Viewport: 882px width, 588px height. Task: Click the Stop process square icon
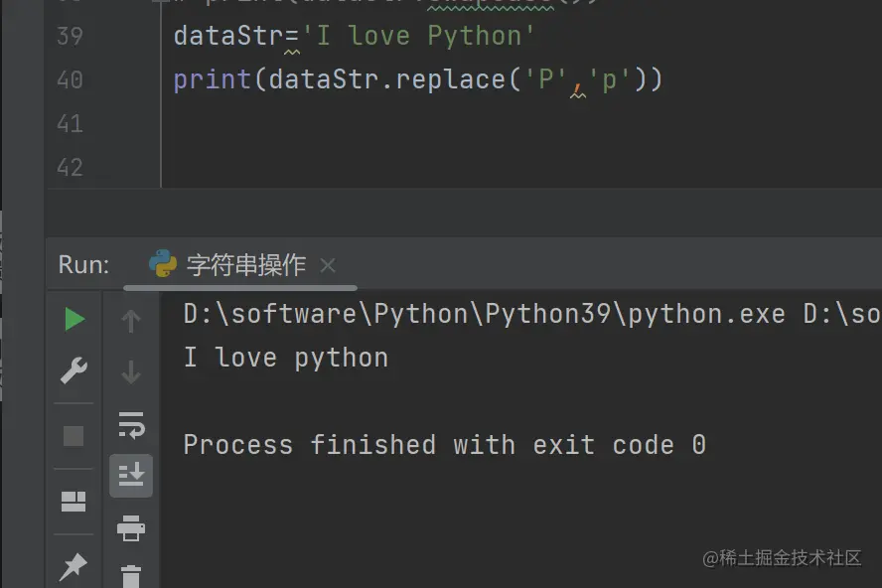73,435
